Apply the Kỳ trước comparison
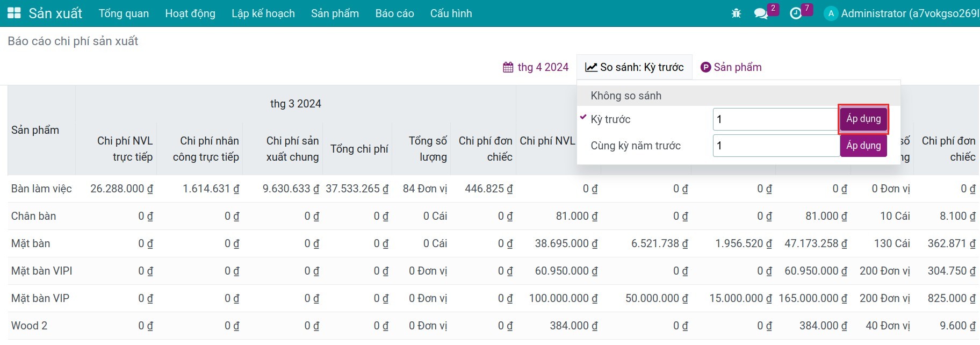The image size is (980, 345). pos(863,119)
